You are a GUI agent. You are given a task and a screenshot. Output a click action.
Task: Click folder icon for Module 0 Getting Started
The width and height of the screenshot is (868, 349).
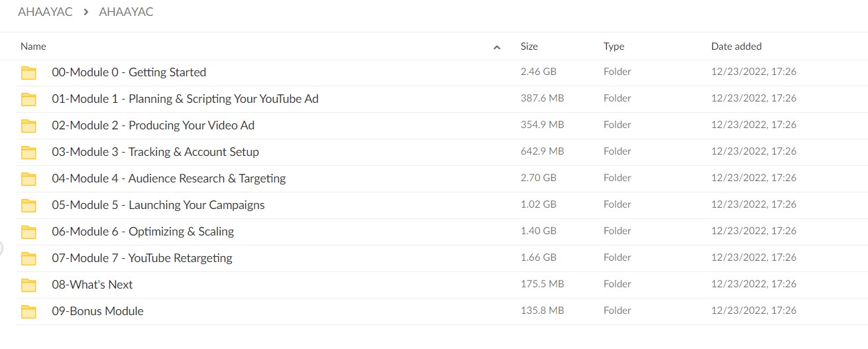point(28,73)
